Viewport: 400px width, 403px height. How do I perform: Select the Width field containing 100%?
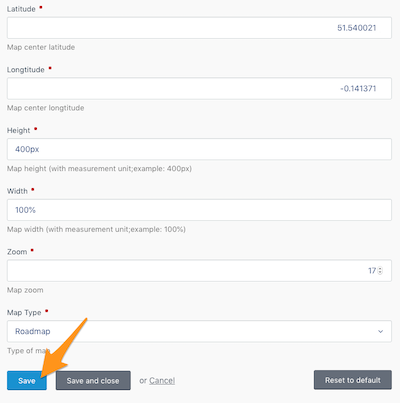199,210
